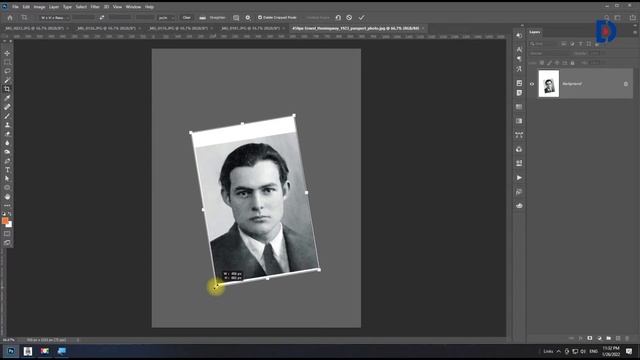Open the Layers panel flyout menu

(635, 32)
